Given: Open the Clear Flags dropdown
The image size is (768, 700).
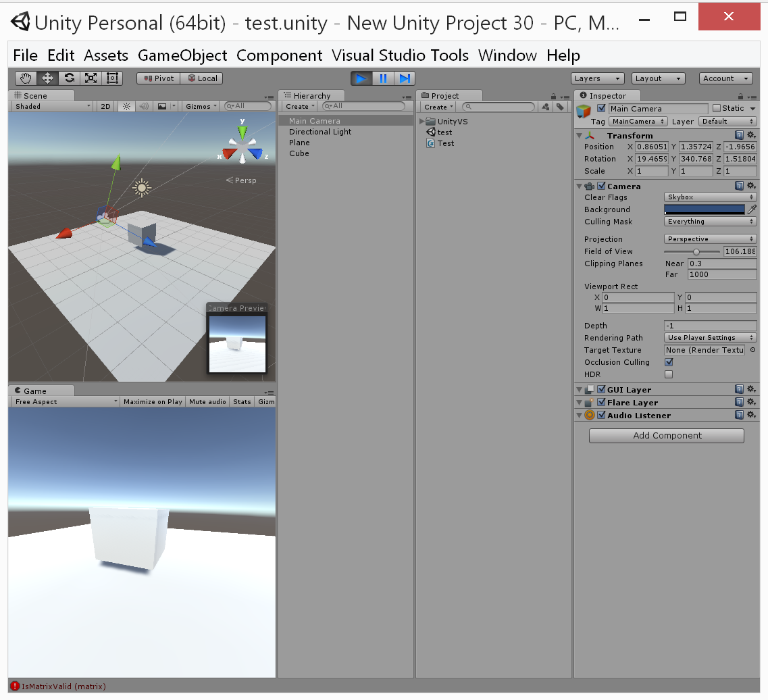Looking at the screenshot, I should 710,197.
